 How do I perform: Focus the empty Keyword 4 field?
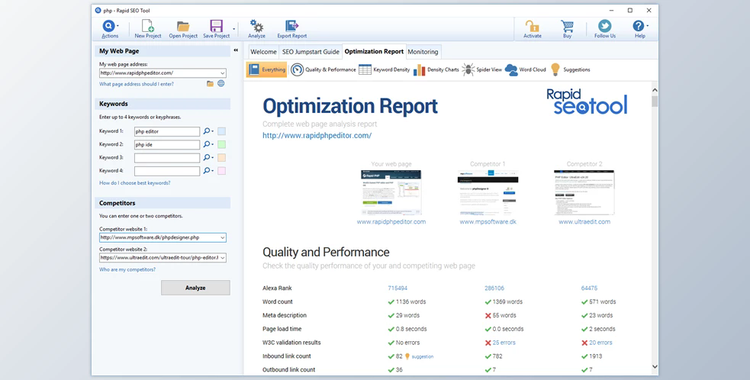[167, 171]
